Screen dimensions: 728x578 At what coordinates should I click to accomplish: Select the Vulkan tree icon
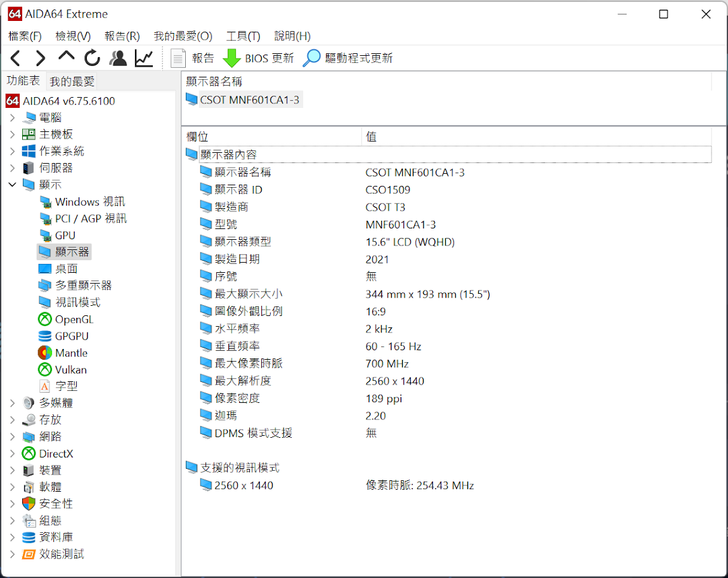pos(44,370)
